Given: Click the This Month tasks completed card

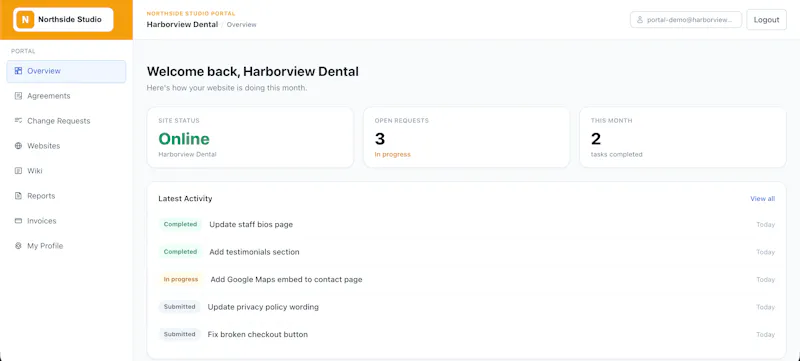Looking at the screenshot, I should [683, 137].
